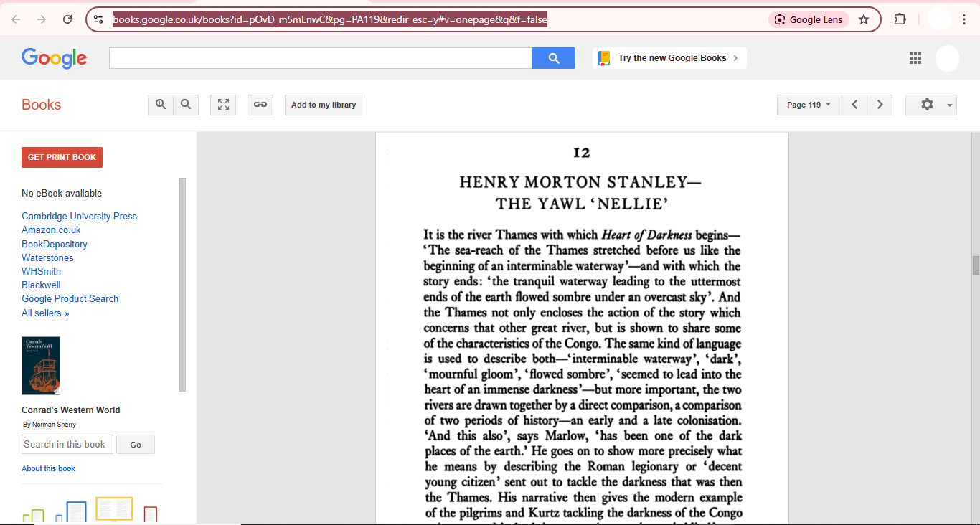Bookmark this page with the star icon

coord(864,19)
